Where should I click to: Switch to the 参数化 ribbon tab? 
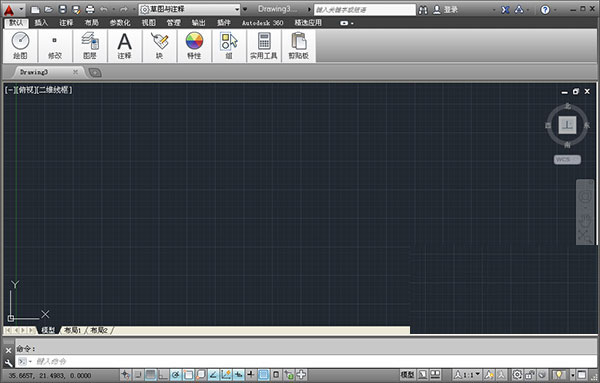[120, 23]
